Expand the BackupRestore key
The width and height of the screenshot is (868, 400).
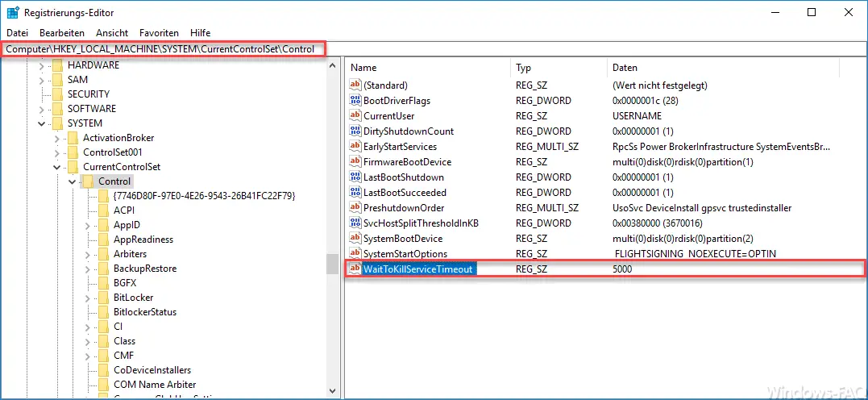(88, 269)
